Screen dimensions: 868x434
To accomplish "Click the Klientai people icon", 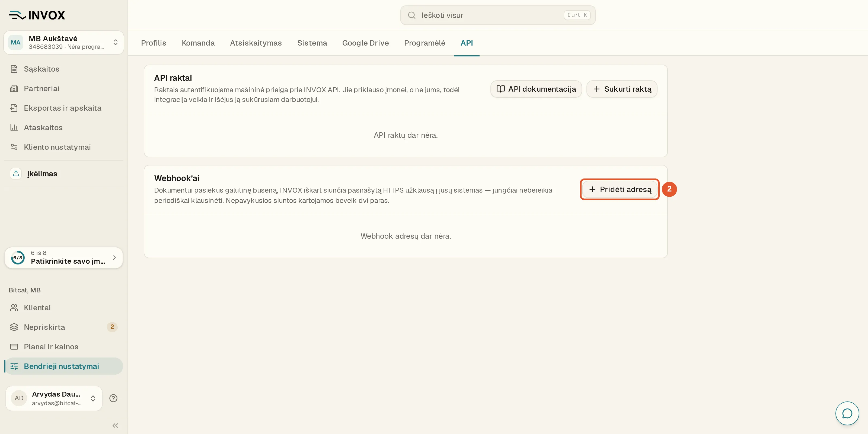I will point(14,308).
